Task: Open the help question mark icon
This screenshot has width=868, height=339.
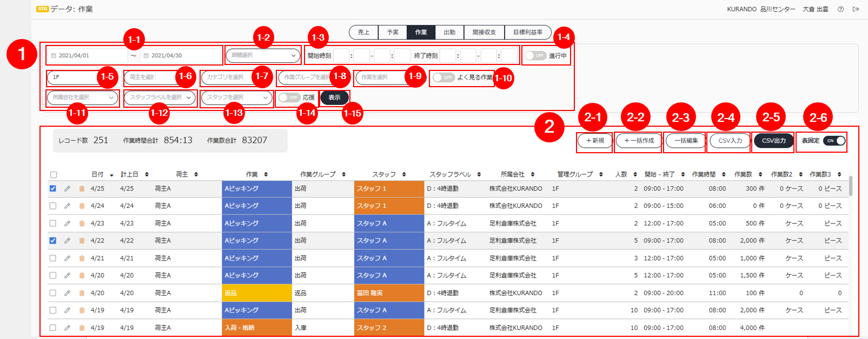Action: point(840,9)
